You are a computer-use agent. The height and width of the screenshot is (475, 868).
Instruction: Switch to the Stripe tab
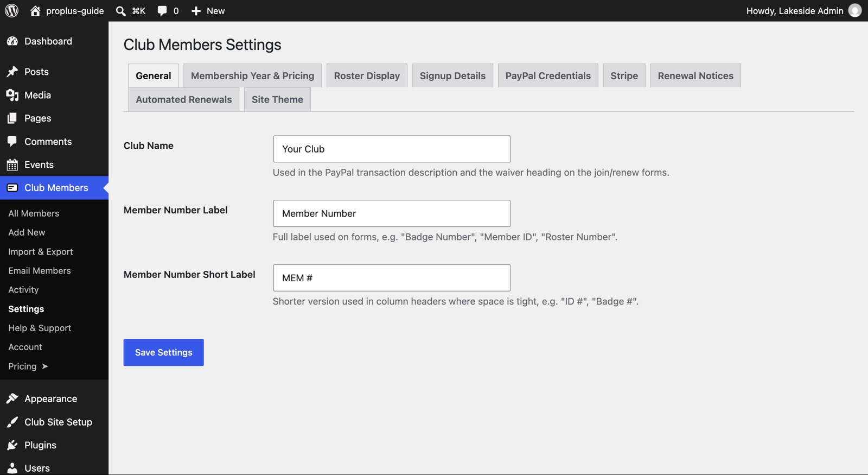(x=624, y=75)
